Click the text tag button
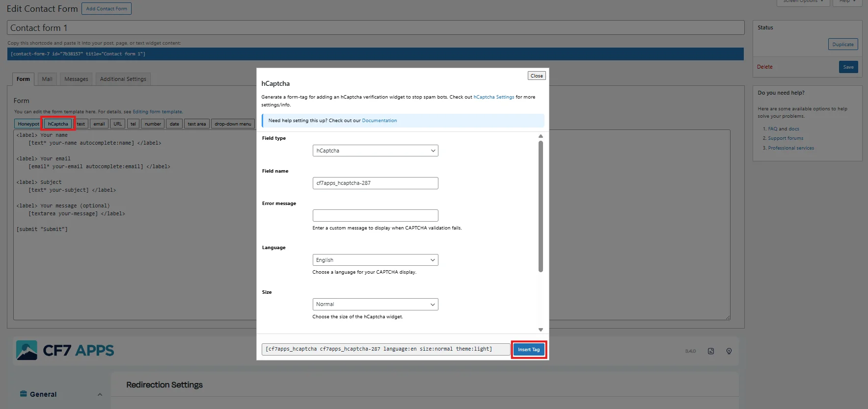The width and height of the screenshot is (868, 409). [x=81, y=124]
